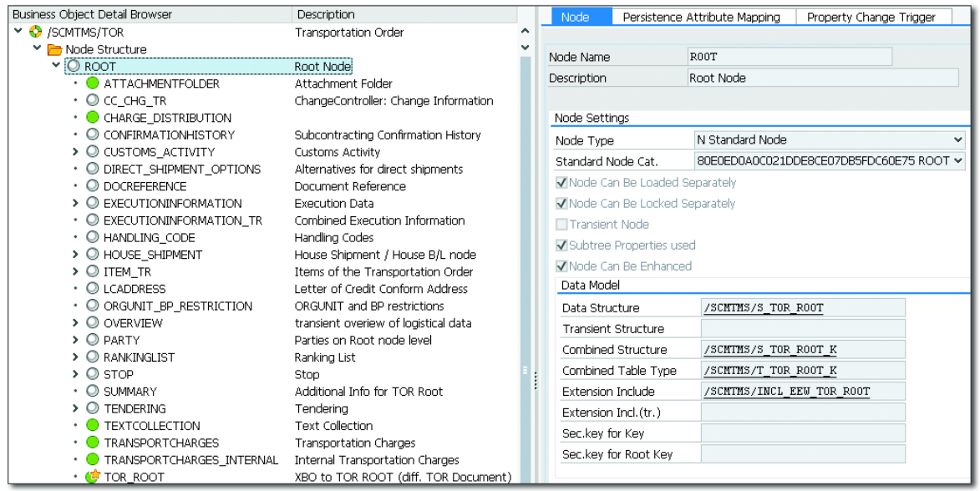980x491 pixels.
Task: Click the Description column header
Action: (325, 14)
